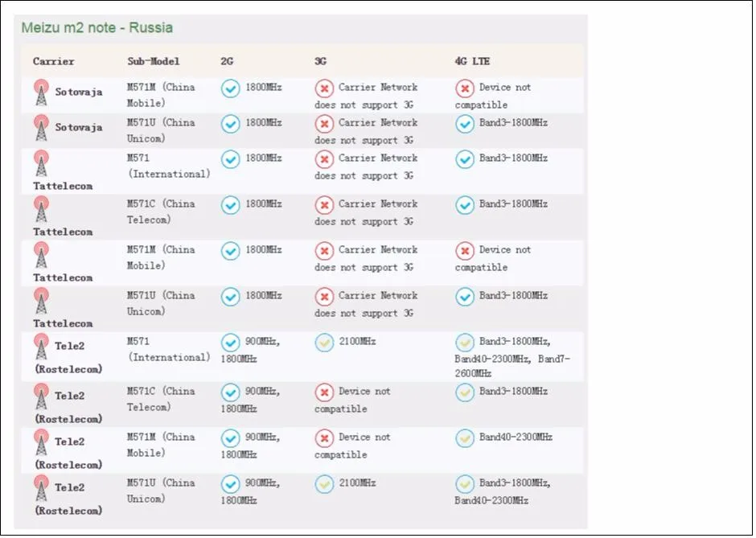The image size is (756, 538).
Task: Select 'M571C (China Telecom)' in the Tele2 row
Action: (161, 399)
